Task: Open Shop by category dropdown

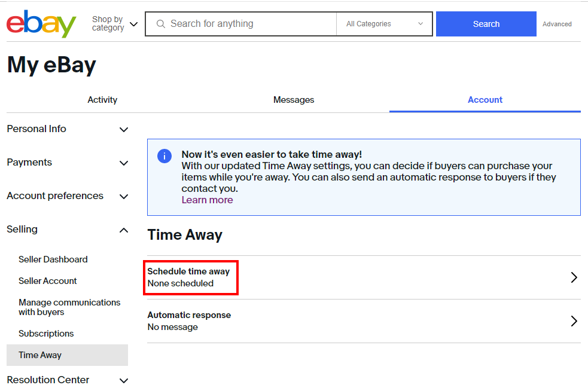Action: pyautogui.click(x=115, y=24)
